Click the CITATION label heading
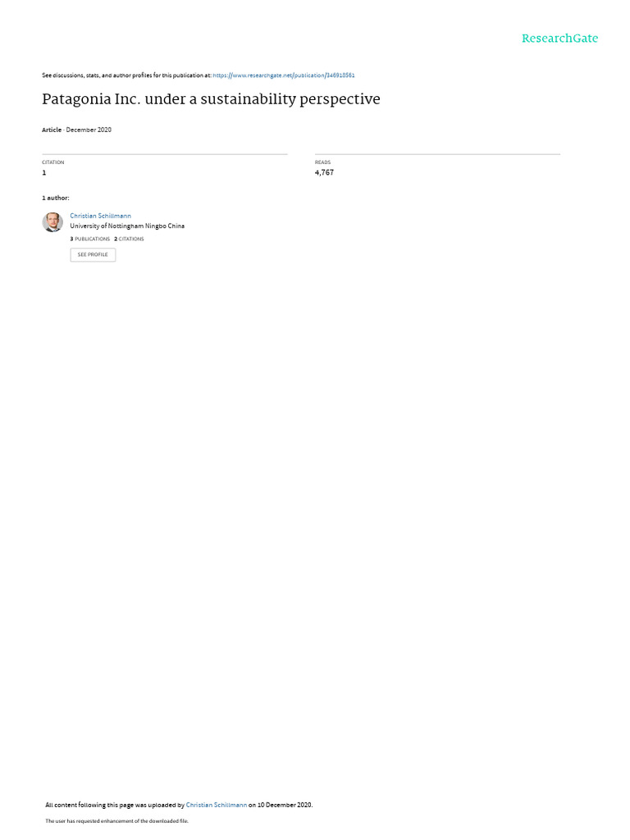Viewport: 630px width, 840px height. tap(53, 162)
